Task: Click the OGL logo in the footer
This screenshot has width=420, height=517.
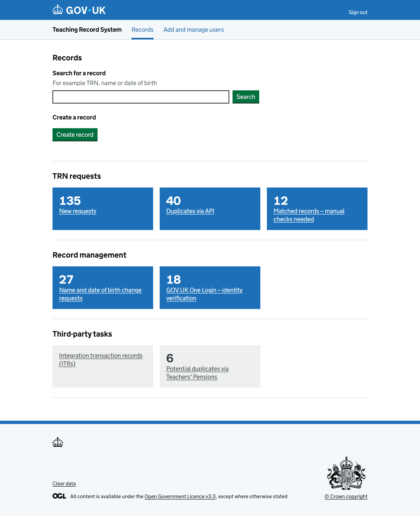Action: click(59, 496)
